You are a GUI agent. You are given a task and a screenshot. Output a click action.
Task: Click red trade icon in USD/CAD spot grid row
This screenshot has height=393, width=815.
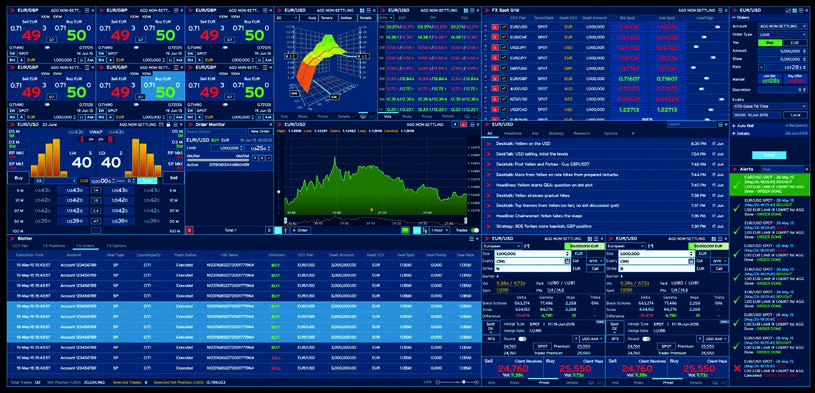[495, 109]
